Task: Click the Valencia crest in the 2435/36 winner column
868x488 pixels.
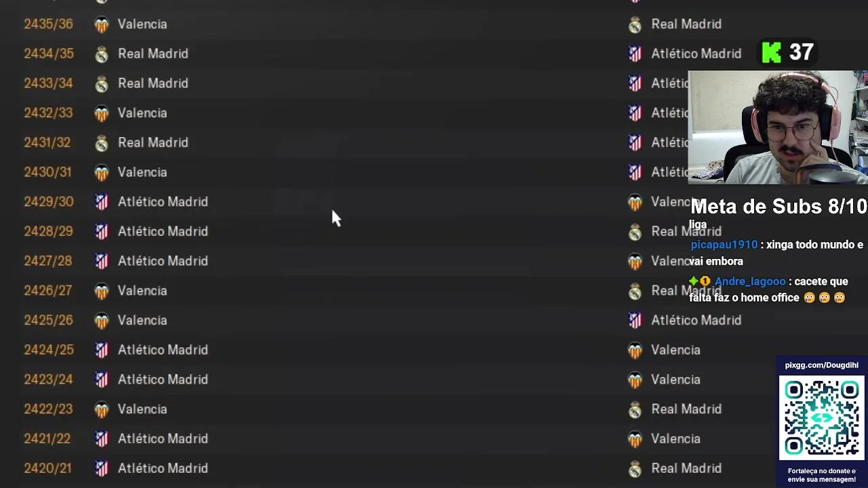Action: click(102, 24)
